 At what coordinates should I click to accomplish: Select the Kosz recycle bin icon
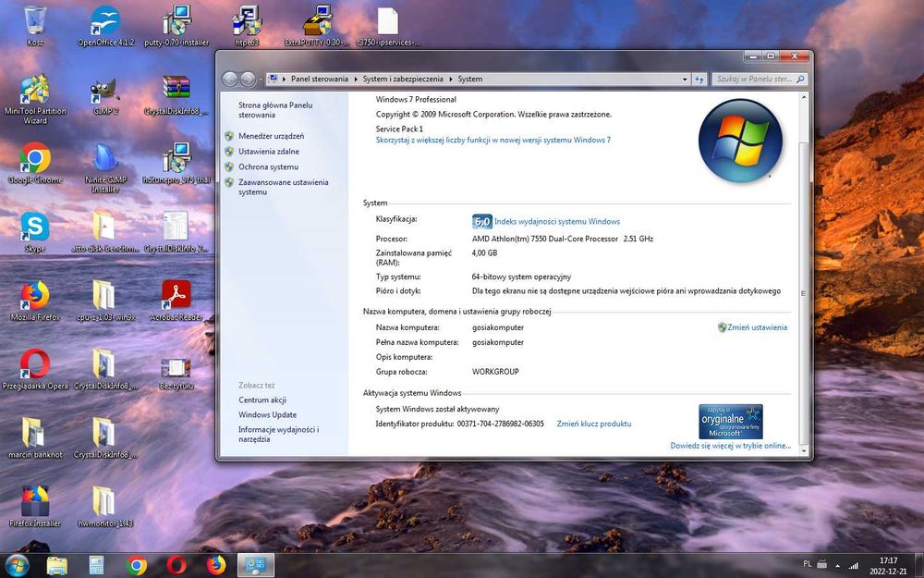pyautogui.click(x=35, y=22)
